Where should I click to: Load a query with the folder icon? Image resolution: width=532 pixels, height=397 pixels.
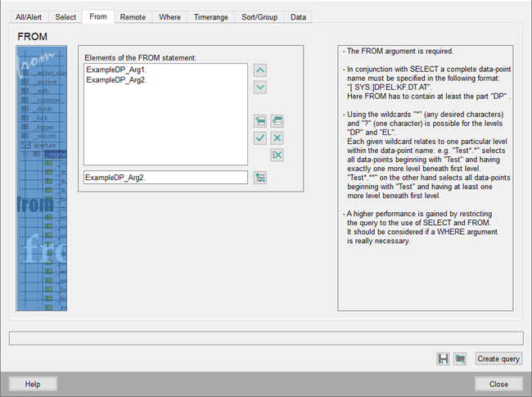(460, 359)
